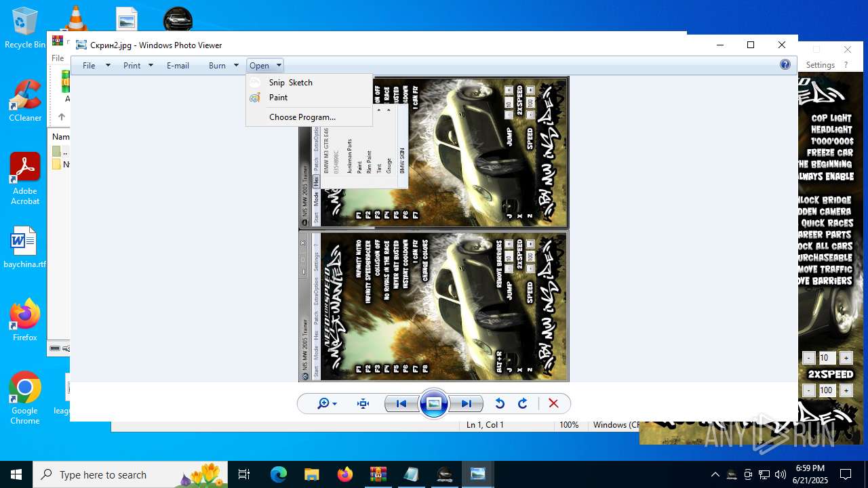Open Settings menu in trainer window
868x488 pixels.
click(x=821, y=65)
